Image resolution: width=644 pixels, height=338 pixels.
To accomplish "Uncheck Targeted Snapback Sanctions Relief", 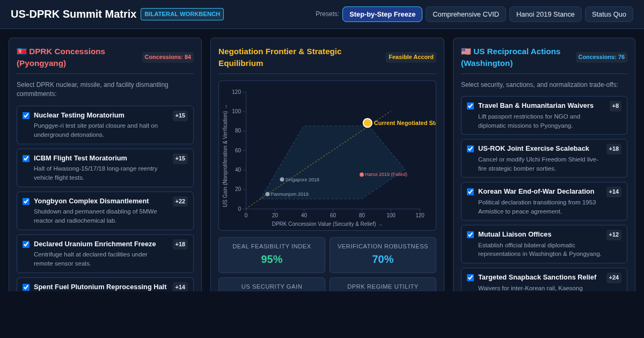I will 470,277.
